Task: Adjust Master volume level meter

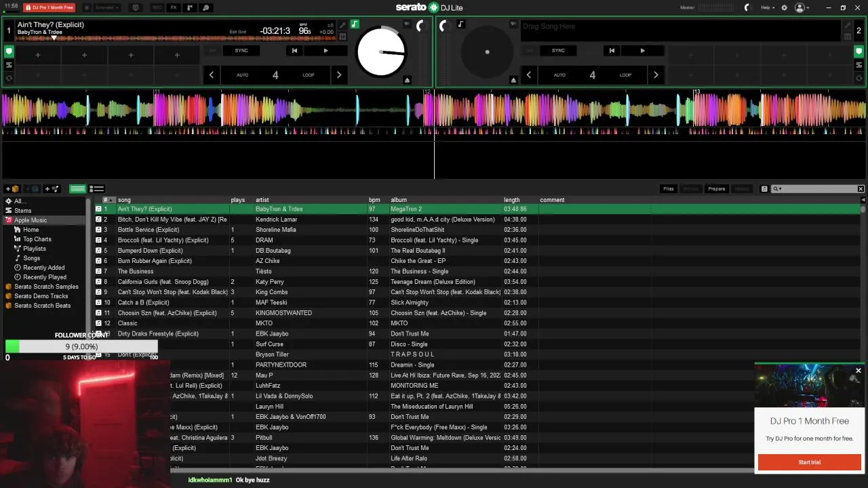Action: pos(717,7)
